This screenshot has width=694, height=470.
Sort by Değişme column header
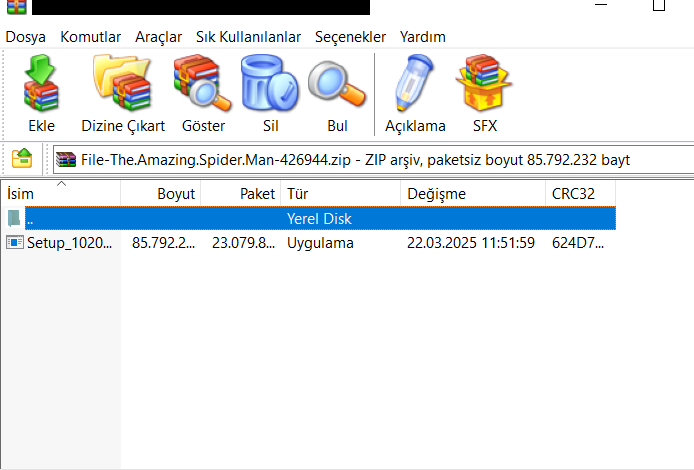point(473,193)
